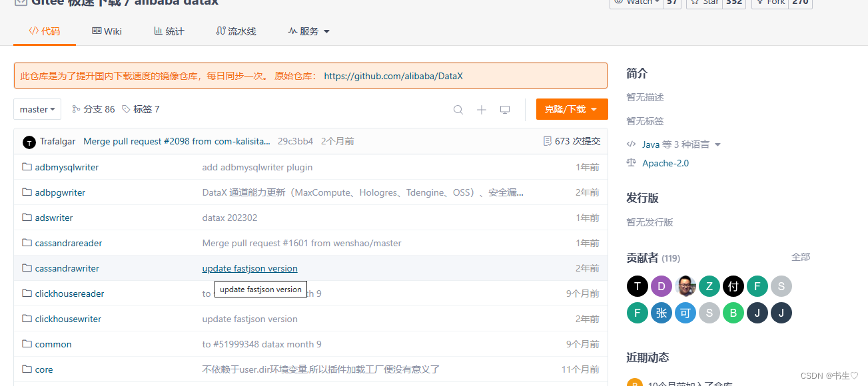Click the repository search magnifier icon
The image size is (868, 386).
point(458,110)
